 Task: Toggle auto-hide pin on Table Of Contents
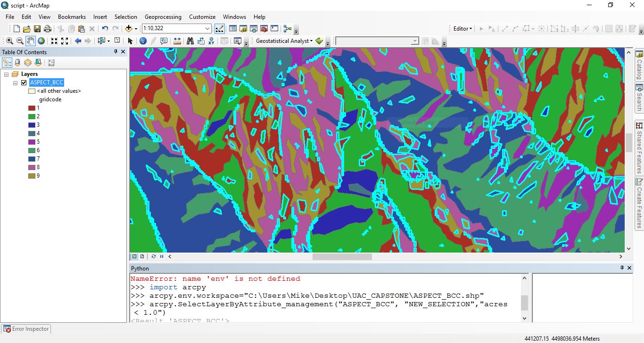point(116,52)
